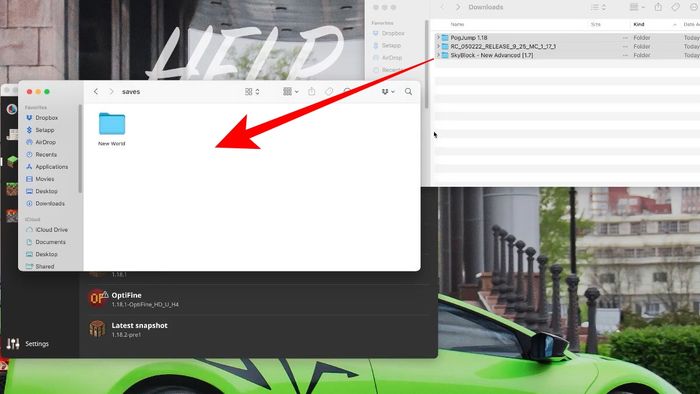Open Settings in Minecraft launcher
700x394 pixels.
[28, 344]
